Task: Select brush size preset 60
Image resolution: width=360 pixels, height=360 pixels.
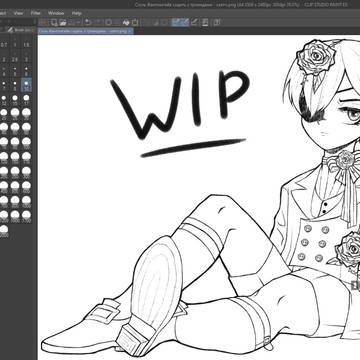Action: coord(26,129)
